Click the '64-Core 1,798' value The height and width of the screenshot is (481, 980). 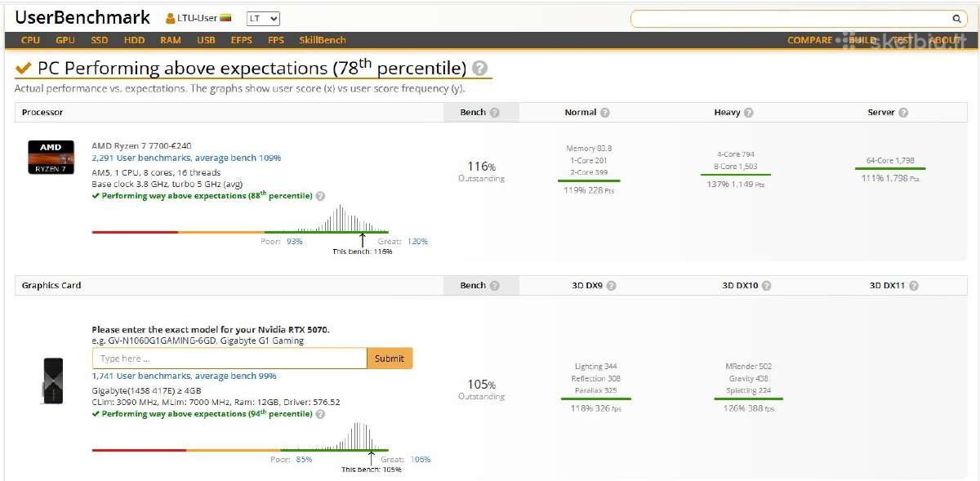(890, 161)
